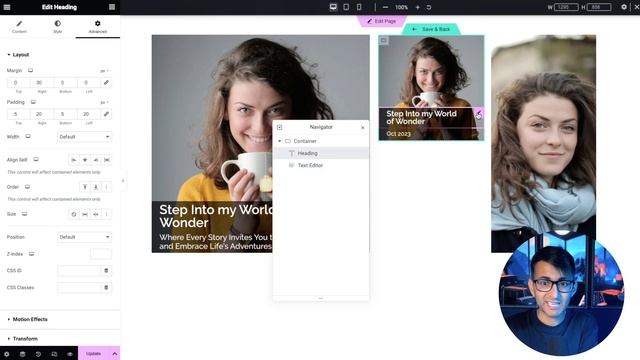Screen dimensions: 640x360
Task: Close the Navigator panel
Action: pos(362,128)
